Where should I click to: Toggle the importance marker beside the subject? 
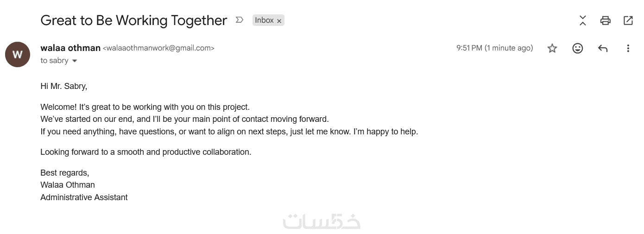pos(240,20)
